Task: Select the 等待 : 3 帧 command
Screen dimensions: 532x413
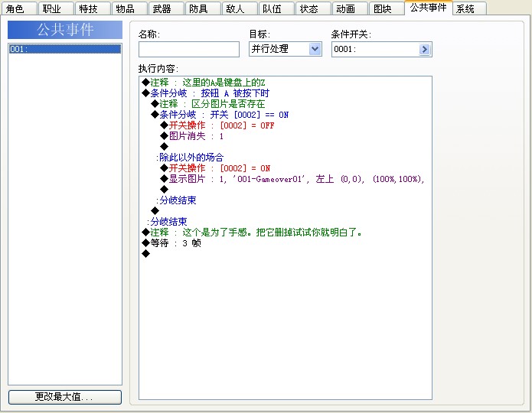Action: [x=171, y=243]
